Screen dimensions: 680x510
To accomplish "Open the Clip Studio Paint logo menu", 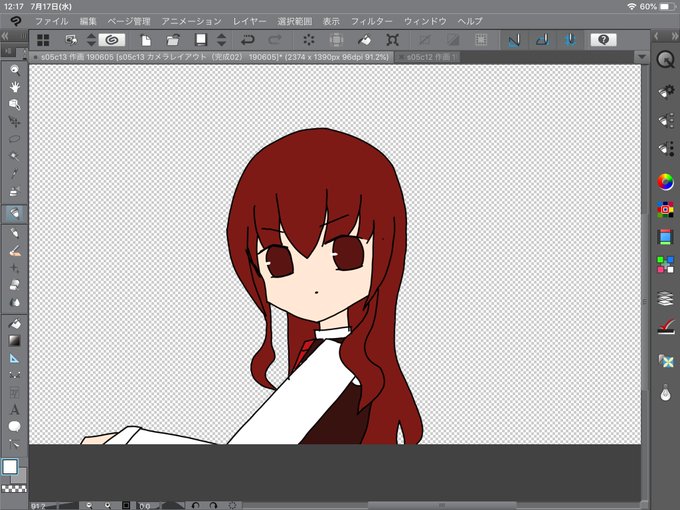I will pos(15,21).
